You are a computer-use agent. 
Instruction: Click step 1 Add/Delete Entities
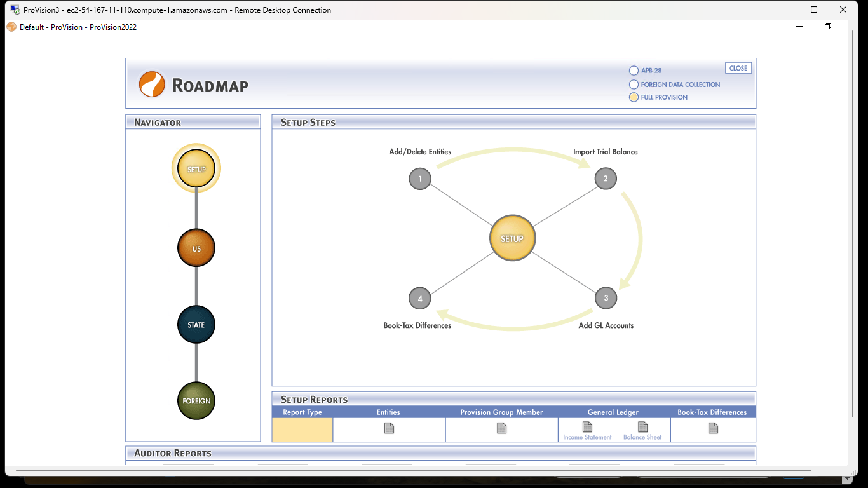tap(420, 179)
